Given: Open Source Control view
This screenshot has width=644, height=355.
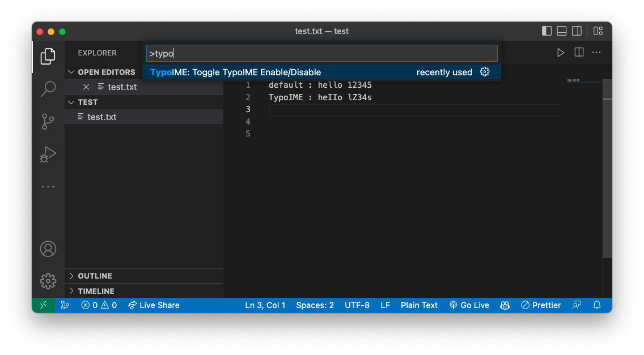Looking at the screenshot, I should [x=48, y=122].
